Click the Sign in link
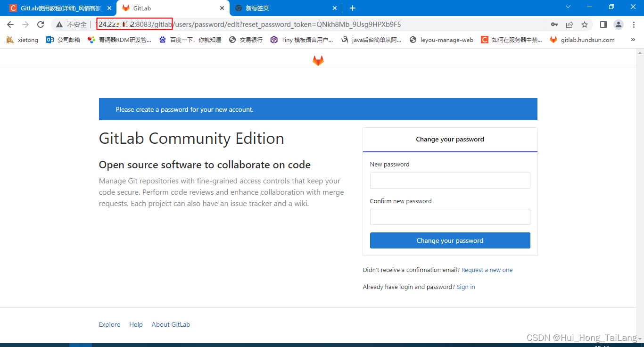Viewport: 644px width, 347px height. (x=466, y=287)
